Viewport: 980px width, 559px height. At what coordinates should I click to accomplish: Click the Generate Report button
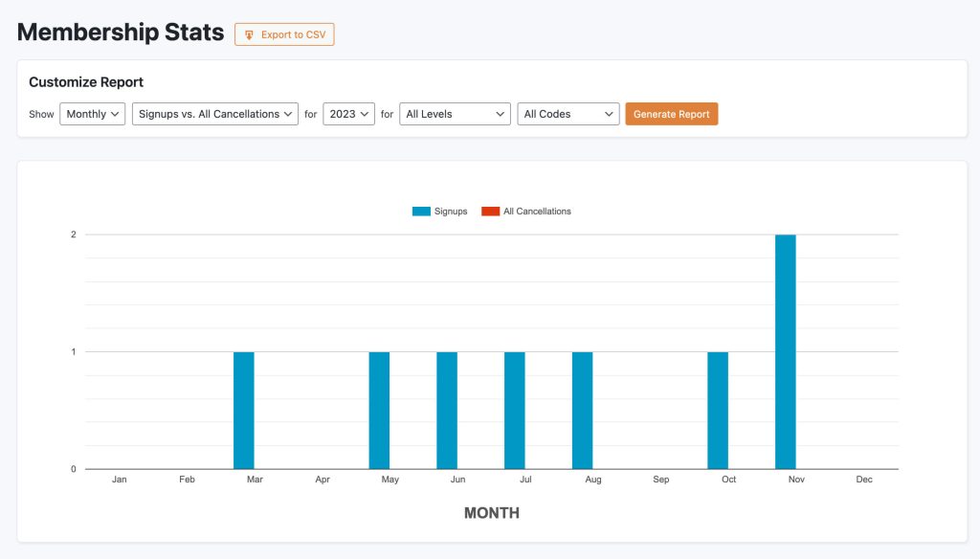[671, 113]
